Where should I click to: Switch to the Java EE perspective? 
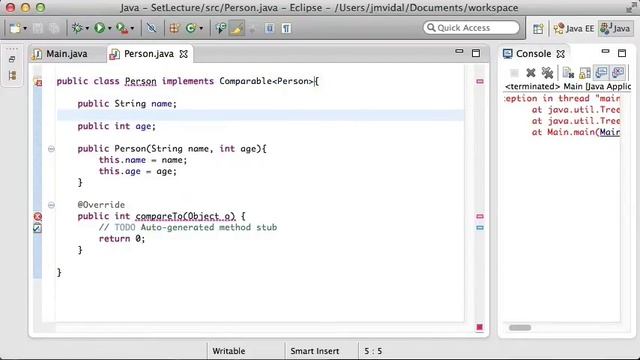(574, 28)
